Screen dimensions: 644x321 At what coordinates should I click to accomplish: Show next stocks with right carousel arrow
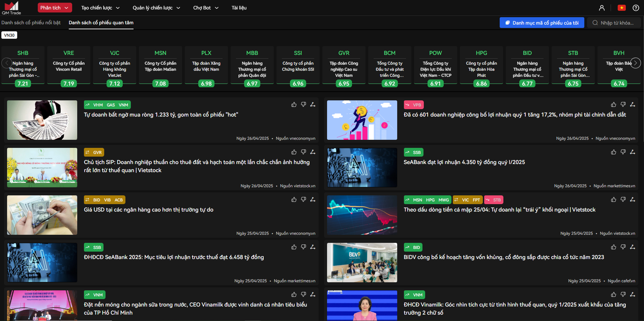[x=636, y=63]
